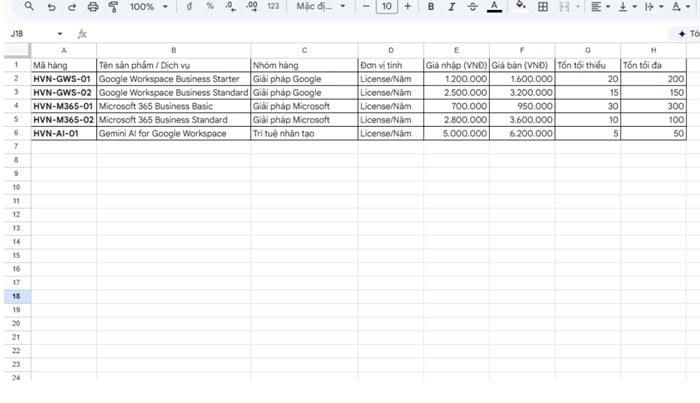This screenshot has height=403, width=700.
Task: Redo the last undone action
Action: (x=72, y=7)
